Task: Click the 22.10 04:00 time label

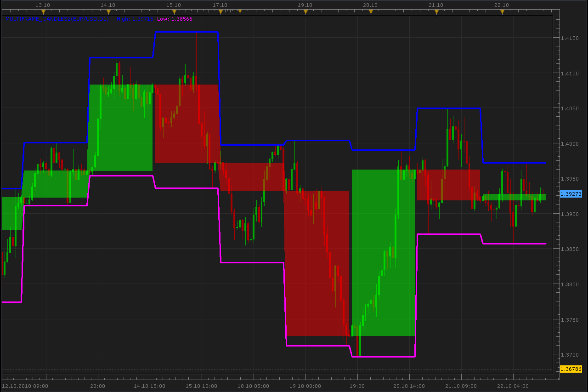Action: 513,386
